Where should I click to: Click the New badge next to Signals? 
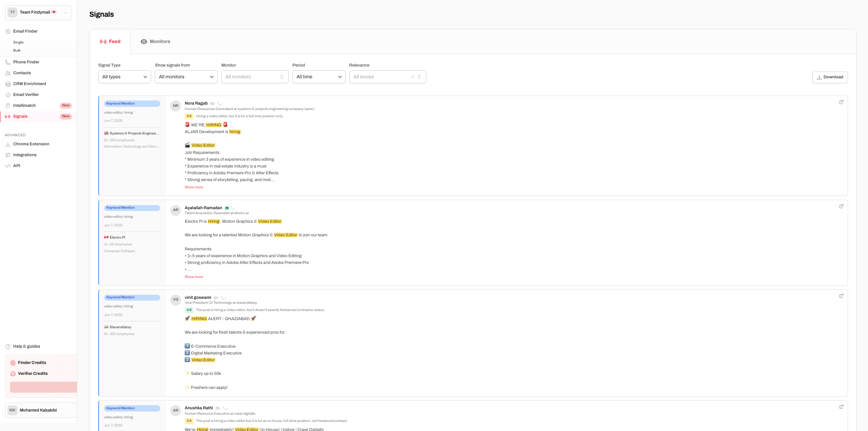66,116
